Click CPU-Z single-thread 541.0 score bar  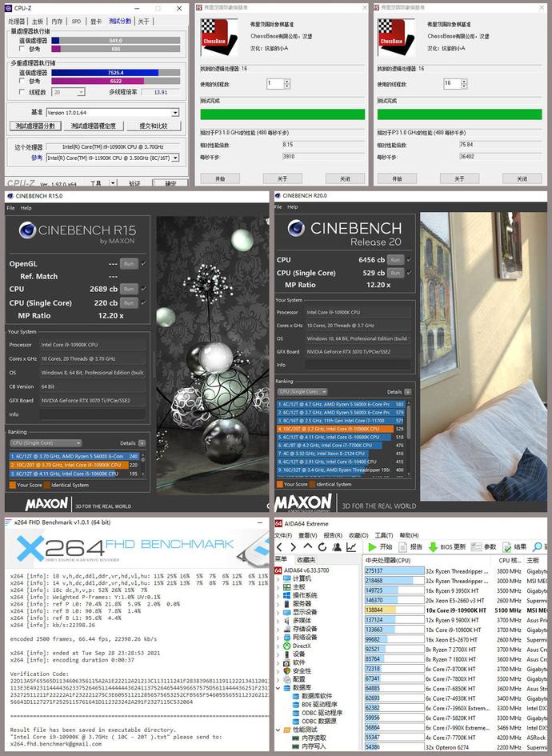pos(116,41)
